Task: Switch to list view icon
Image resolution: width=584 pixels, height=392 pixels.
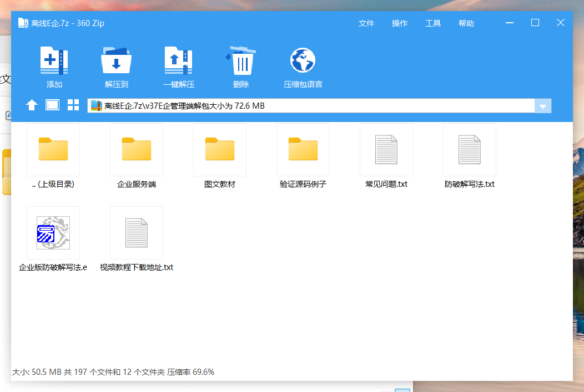Action: (x=53, y=105)
